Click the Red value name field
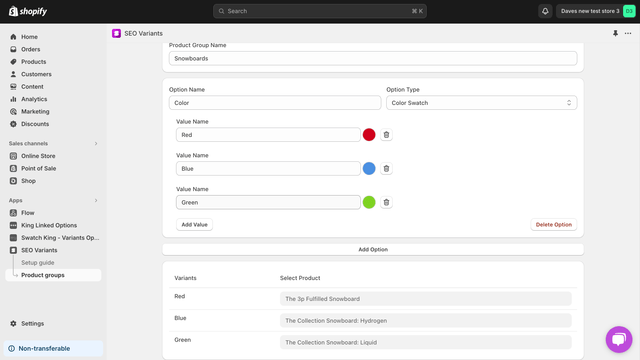The image size is (640, 360). tap(268, 135)
